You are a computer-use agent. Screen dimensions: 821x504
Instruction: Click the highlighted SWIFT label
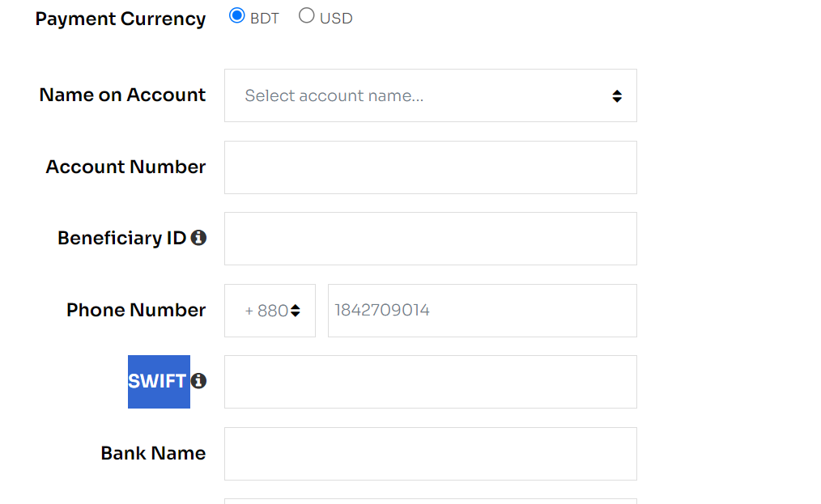click(159, 382)
